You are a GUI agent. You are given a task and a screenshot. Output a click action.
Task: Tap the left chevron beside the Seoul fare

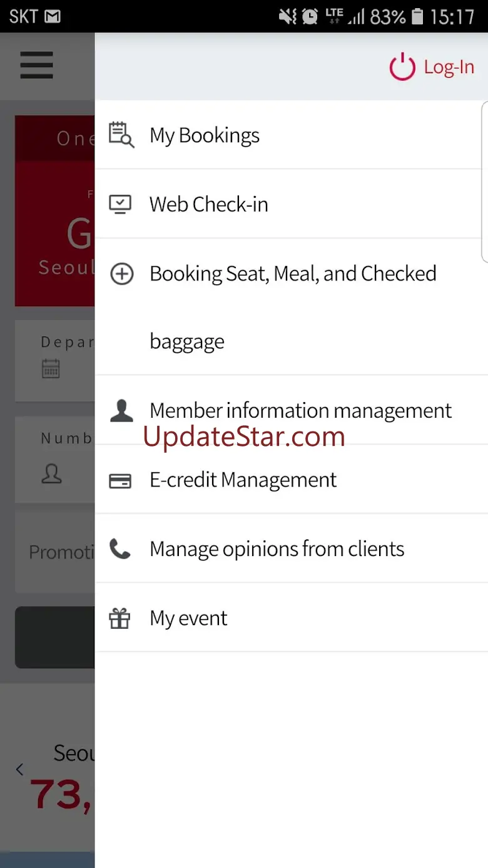click(20, 770)
